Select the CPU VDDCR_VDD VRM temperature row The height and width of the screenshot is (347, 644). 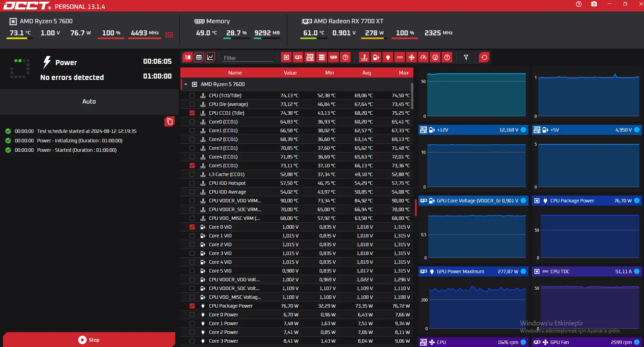(297, 201)
